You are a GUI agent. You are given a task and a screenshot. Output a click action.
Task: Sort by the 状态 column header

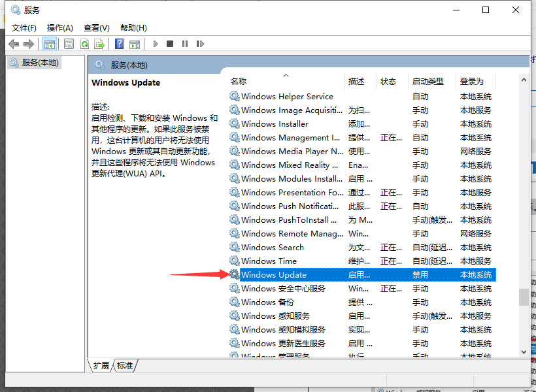point(392,81)
